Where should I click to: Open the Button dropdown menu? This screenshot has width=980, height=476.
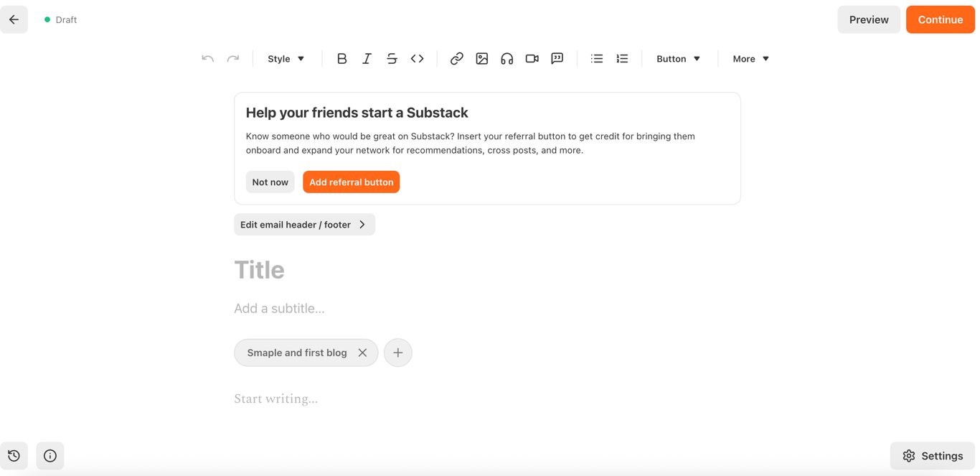678,59
